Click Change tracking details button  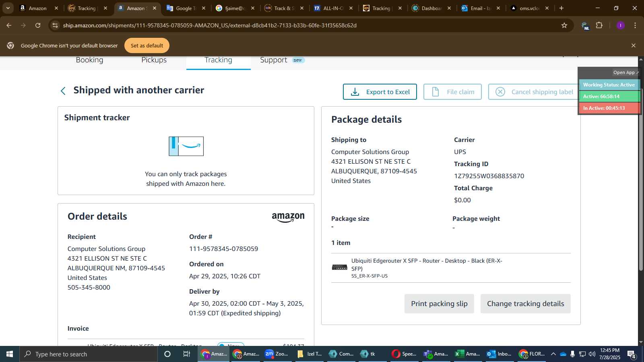526,304
